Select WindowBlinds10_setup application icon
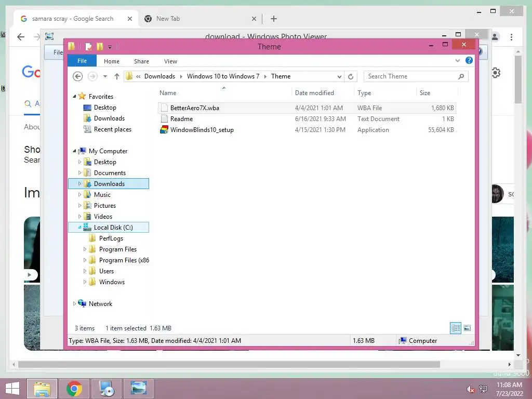The width and height of the screenshot is (532, 399). click(164, 129)
